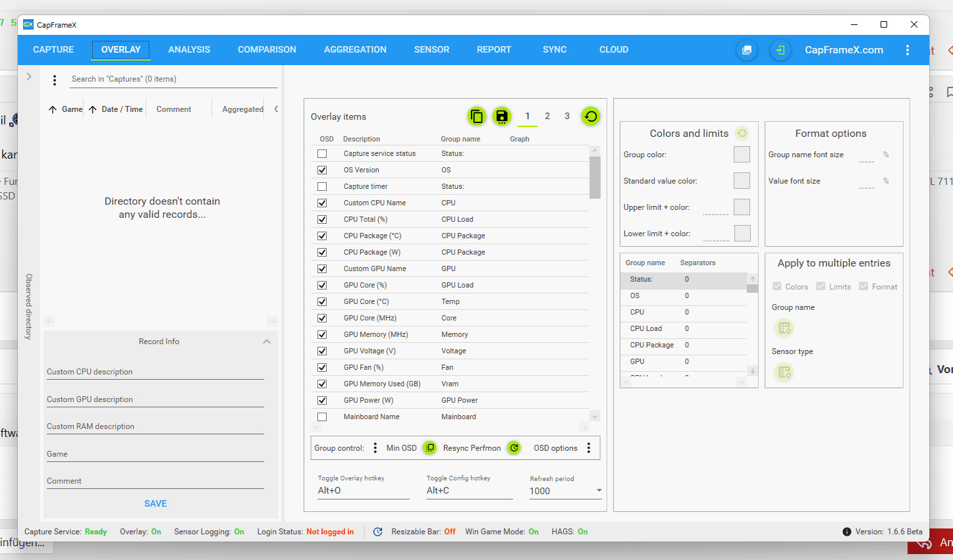
Task: Click the Group color swatch
Action: pyautogui.click(x=742, y=154)
